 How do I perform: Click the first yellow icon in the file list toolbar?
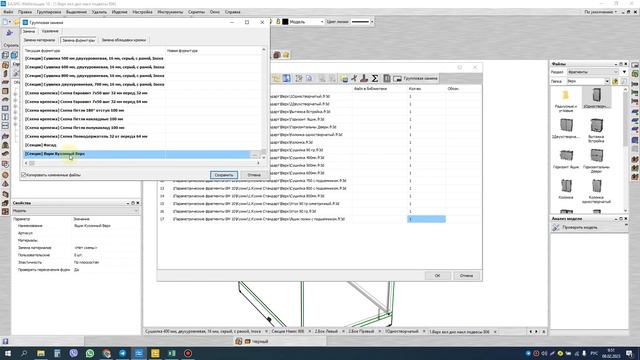[276, 78]
